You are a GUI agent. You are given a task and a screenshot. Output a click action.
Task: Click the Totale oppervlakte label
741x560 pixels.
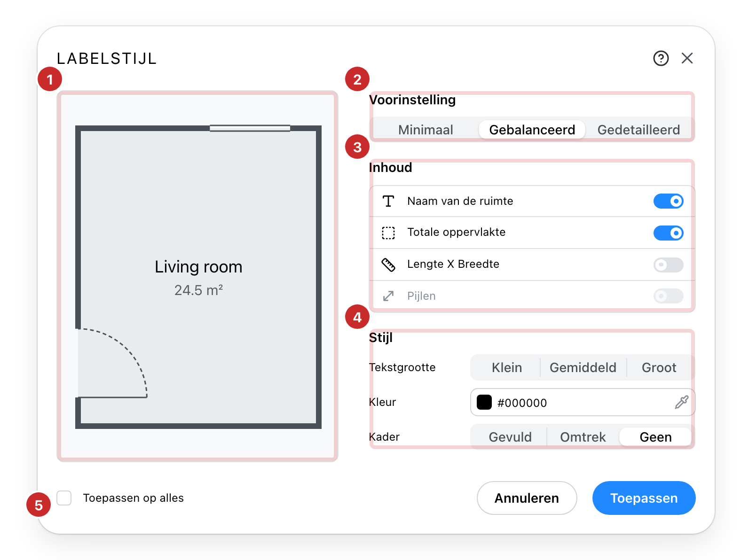pyautogui.click(x=457, y=232)
